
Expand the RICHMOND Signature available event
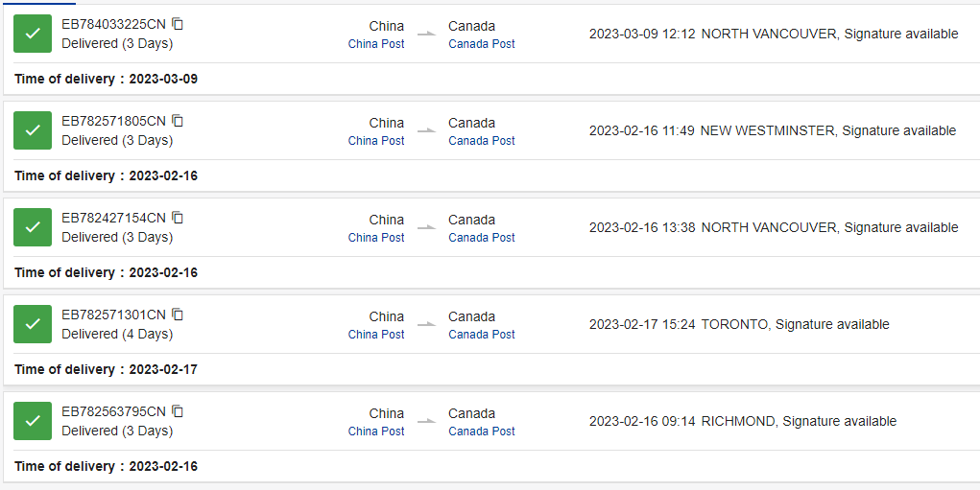(x=743, y=421)
